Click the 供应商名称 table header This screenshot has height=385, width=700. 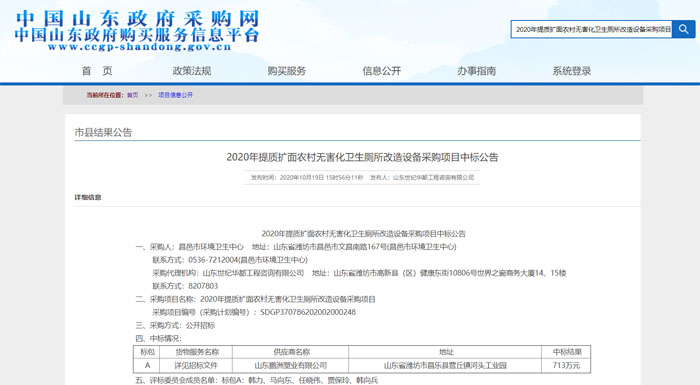[291, 352]
